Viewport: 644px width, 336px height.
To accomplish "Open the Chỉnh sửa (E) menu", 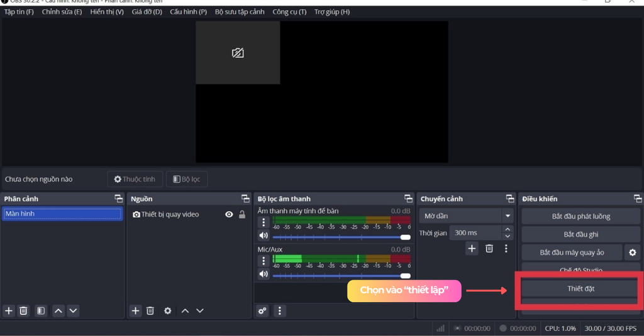I will [62, 12].
